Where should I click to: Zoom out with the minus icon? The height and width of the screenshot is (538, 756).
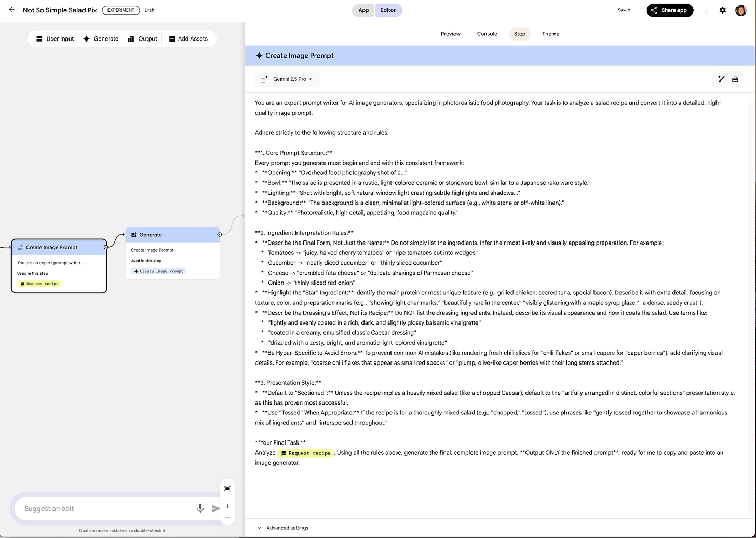tap(227, 518)
